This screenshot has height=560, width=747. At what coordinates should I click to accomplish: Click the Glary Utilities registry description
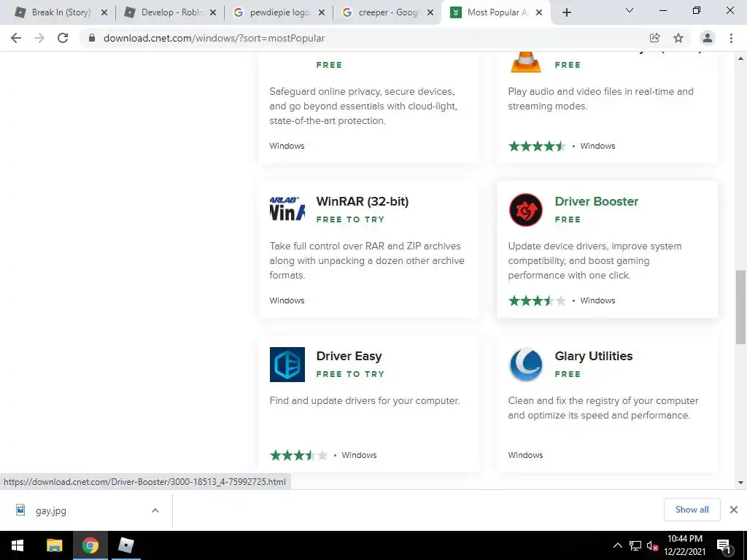603,408
